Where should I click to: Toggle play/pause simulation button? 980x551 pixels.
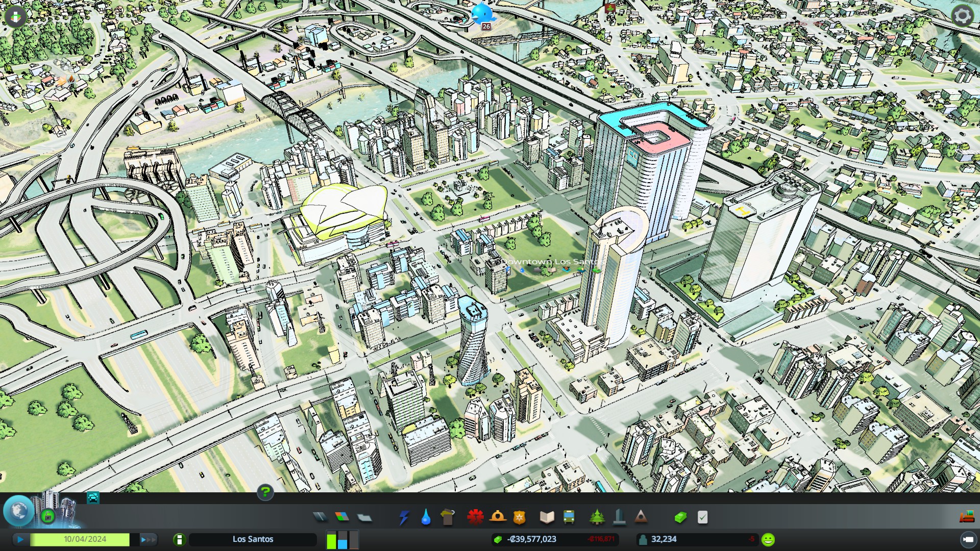[20, 539]
